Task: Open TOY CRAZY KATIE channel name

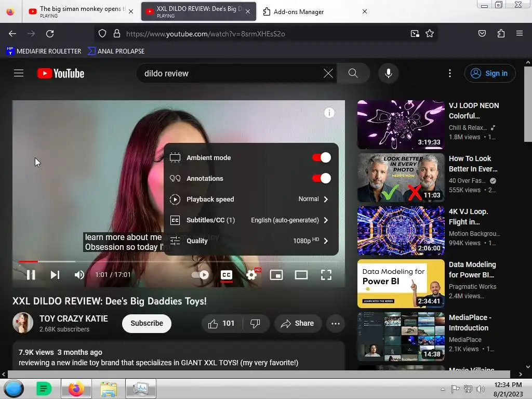Action: (74, 318)
